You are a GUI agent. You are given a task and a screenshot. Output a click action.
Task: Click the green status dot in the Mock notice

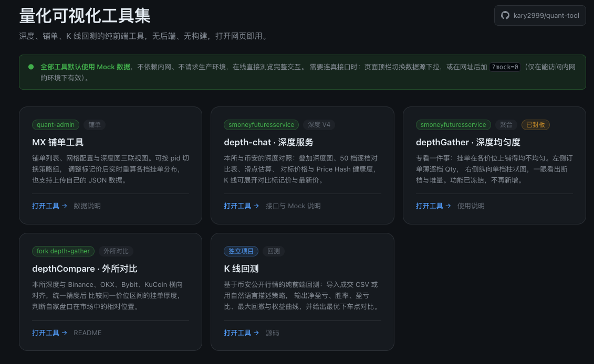click(31, 67)
